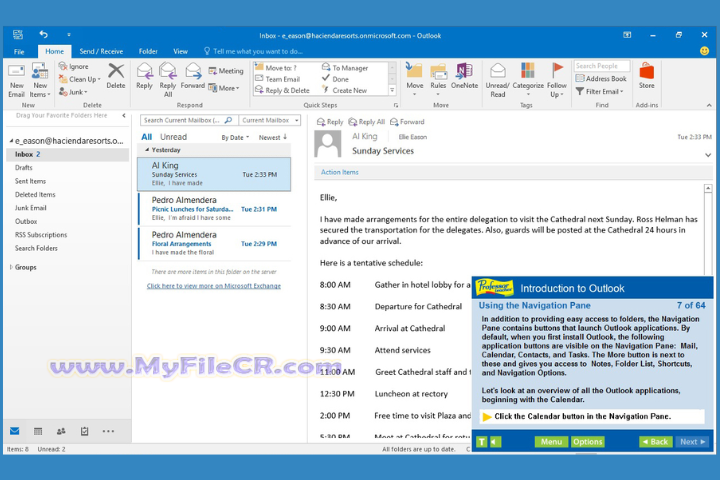Show more navigation options ellipsis
The image size is (720, 480).
point(108,431)
